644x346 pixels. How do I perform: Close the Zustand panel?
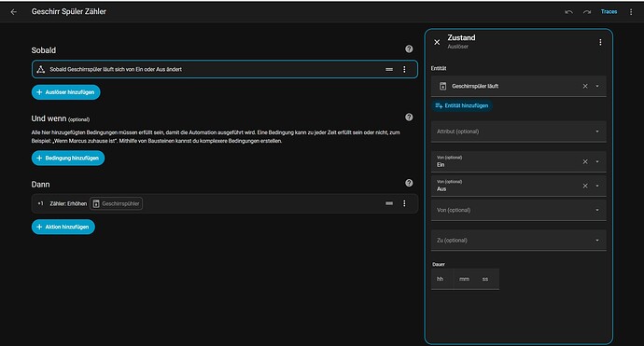pyautogui.click(x=437, y=42)
